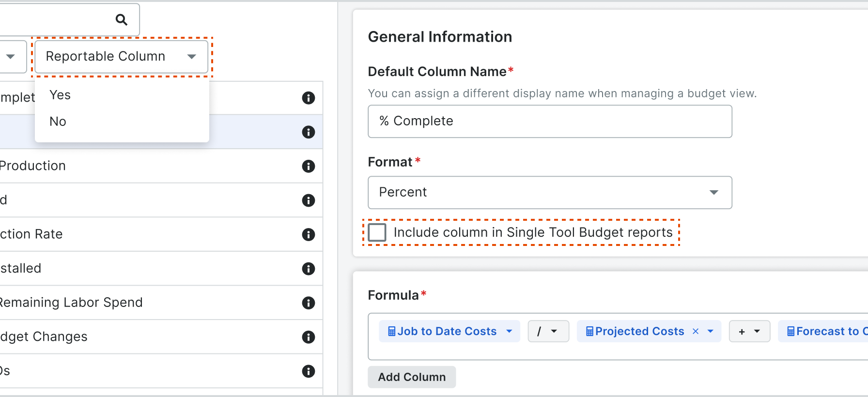Open the Reportable Column dropdown
Image resolution: width=868 pixels, height=397 pixels.
click(121, 57)
